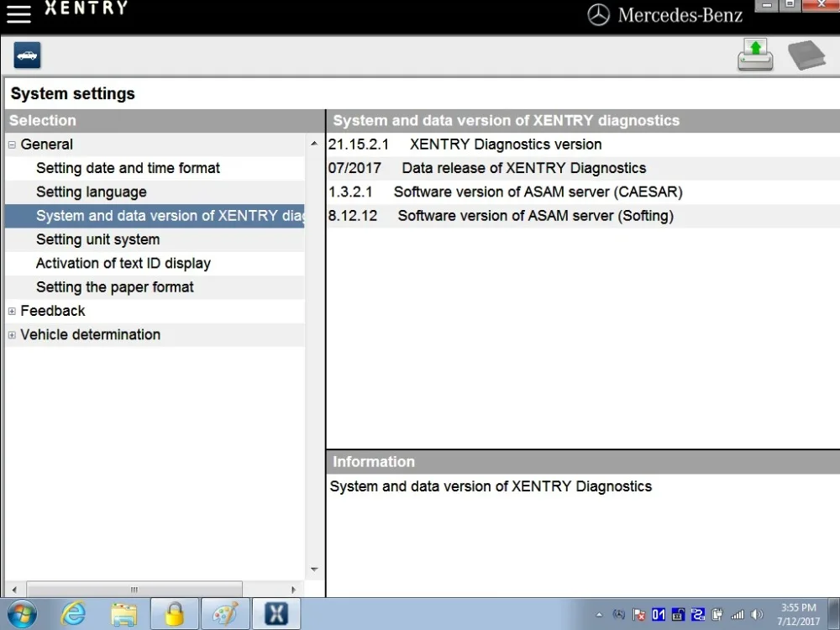Click the printer export icon
Image resolution: width=840 pixels, height=630 pixels.
click(755, 55)
